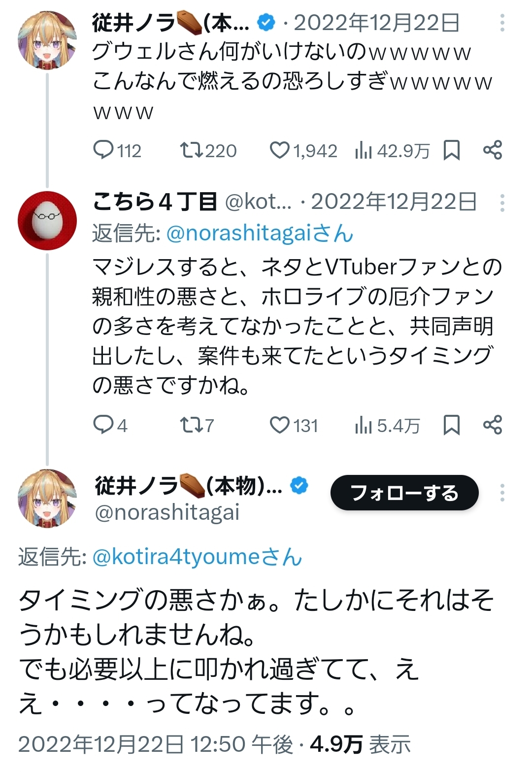View 5.4万 impressions on こちら4丁目's reply
The height and width of the screenshot is (772, 532).
pos(387,425)
